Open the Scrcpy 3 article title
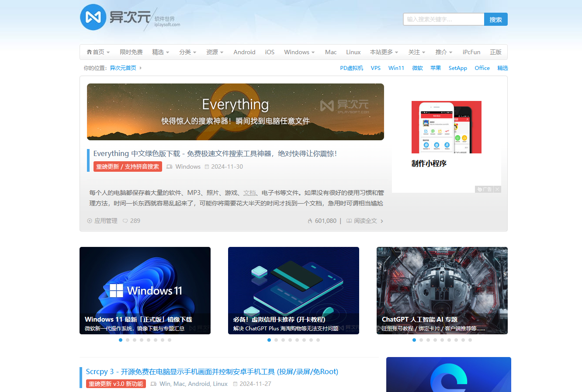This screenshot has height=392, width=582. [212, 372]
